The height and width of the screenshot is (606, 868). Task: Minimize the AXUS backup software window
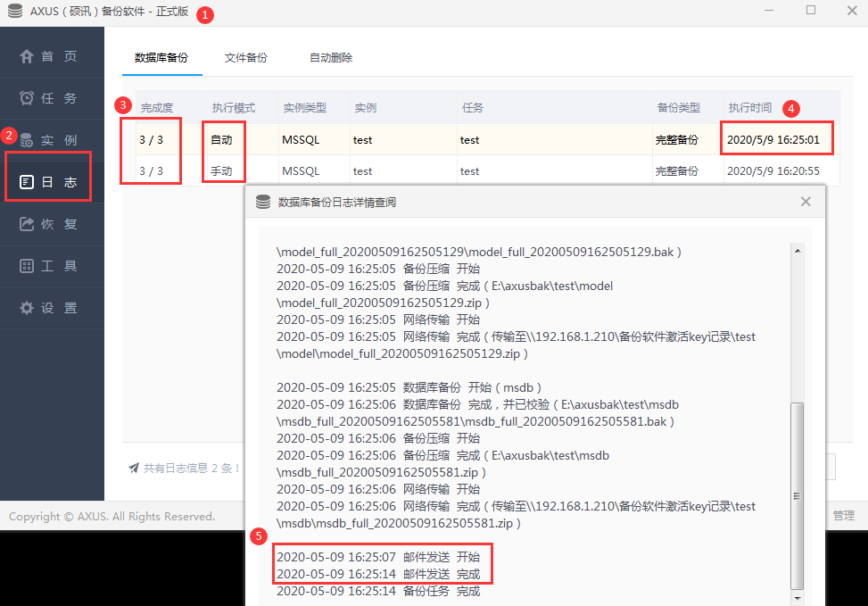point(768,10)
